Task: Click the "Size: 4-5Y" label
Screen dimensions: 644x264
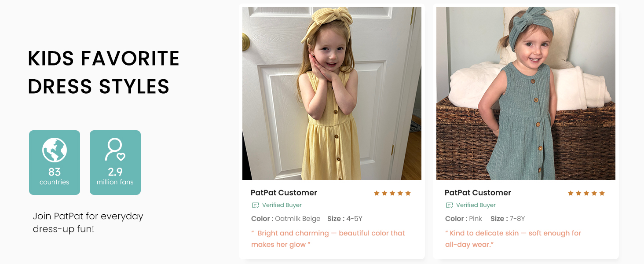Action: pos(344,219)
